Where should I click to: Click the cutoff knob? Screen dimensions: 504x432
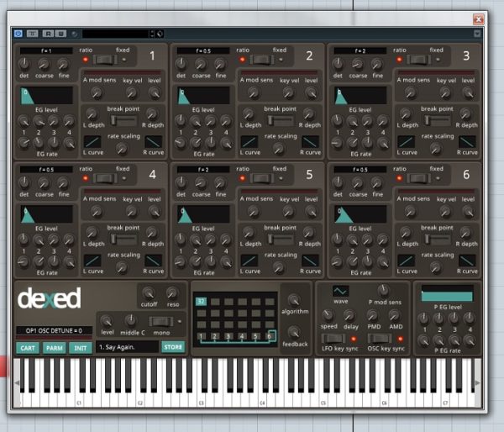point(149,292)
